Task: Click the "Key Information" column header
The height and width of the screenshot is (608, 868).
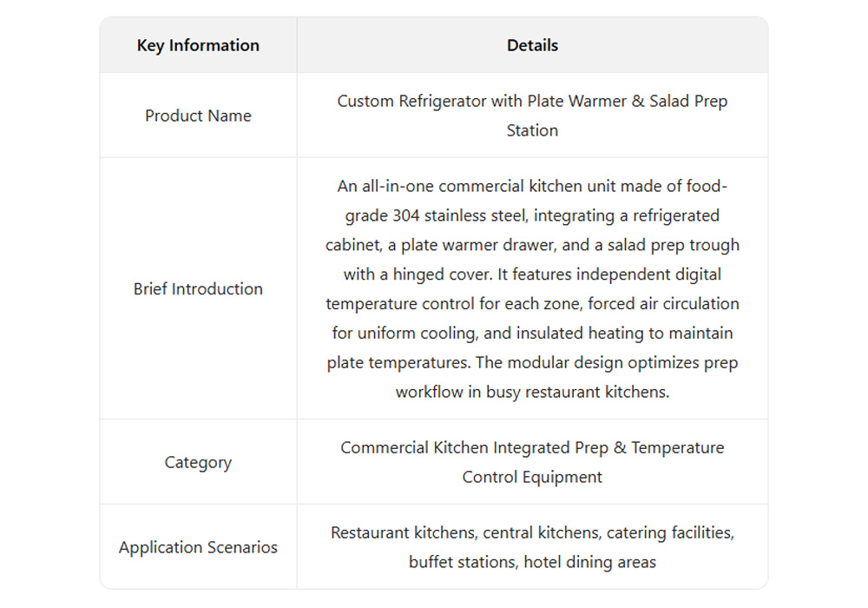Action: point(198,45)
